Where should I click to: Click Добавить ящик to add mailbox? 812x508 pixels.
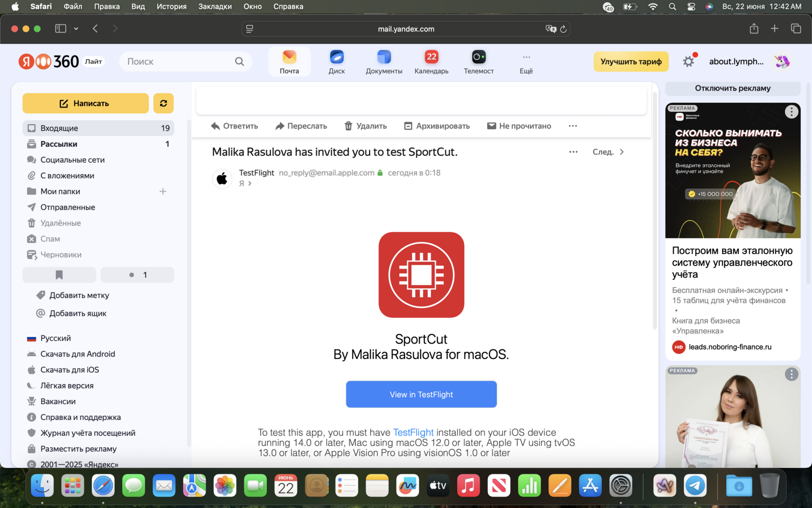click(x=72, y=314)
